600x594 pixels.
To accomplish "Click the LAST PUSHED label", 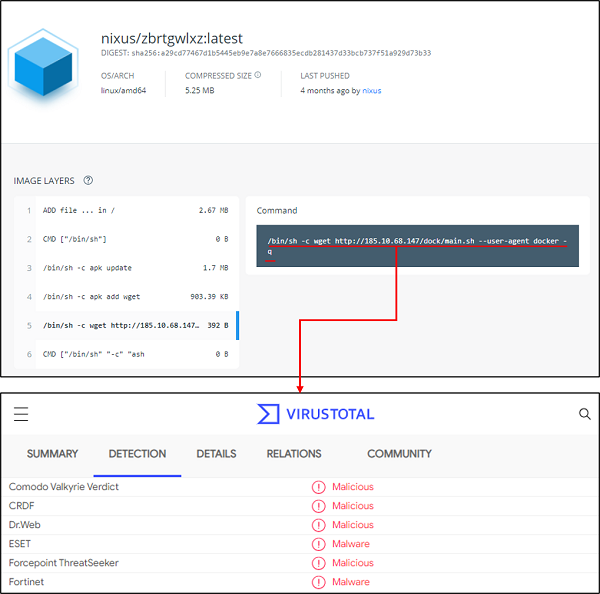I will 325,76.
